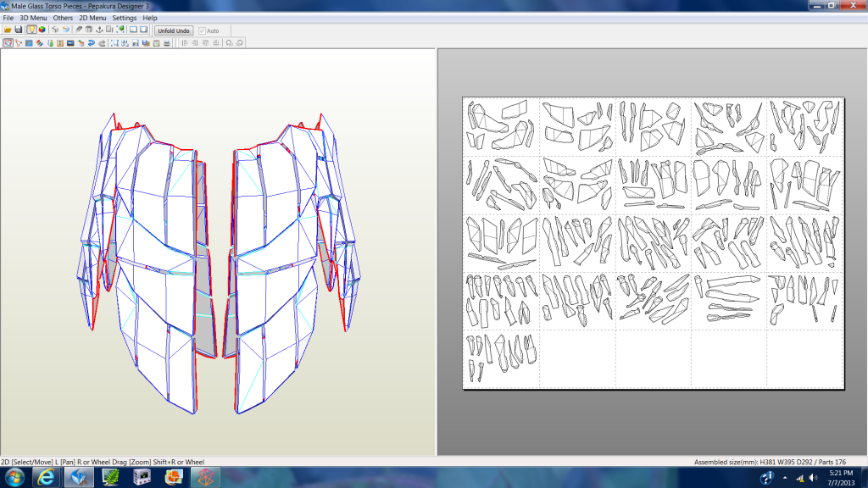Click the align top icon
The image size is (868, 488).
[206, 42]
